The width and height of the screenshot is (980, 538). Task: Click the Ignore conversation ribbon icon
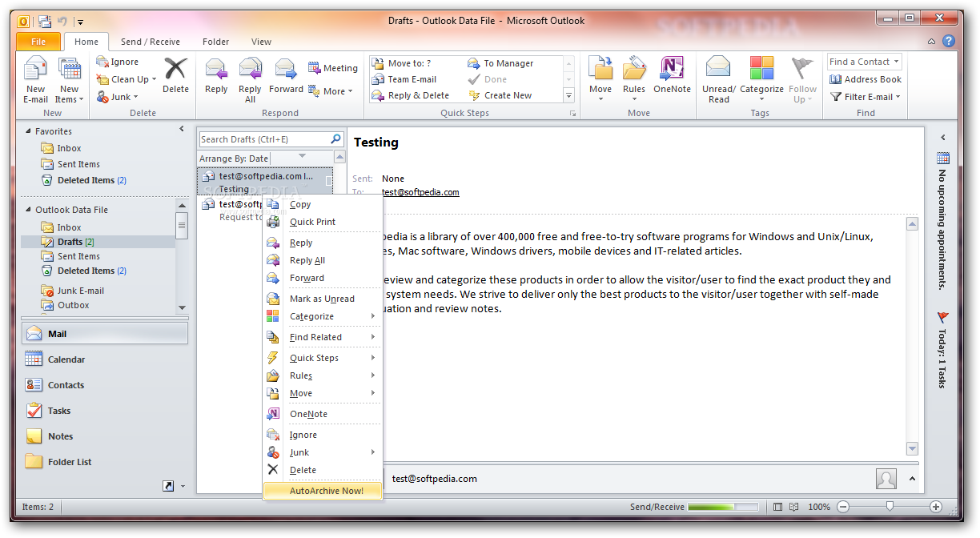(x=118, y=62)
